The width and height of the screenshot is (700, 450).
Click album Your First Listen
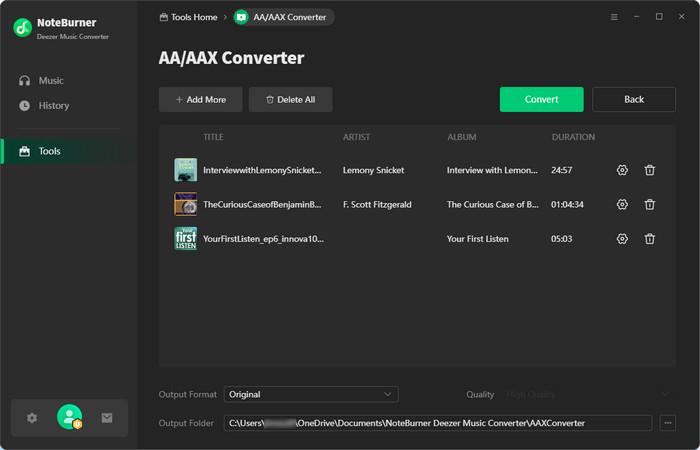pyautogui.click(x=478, y=239)
